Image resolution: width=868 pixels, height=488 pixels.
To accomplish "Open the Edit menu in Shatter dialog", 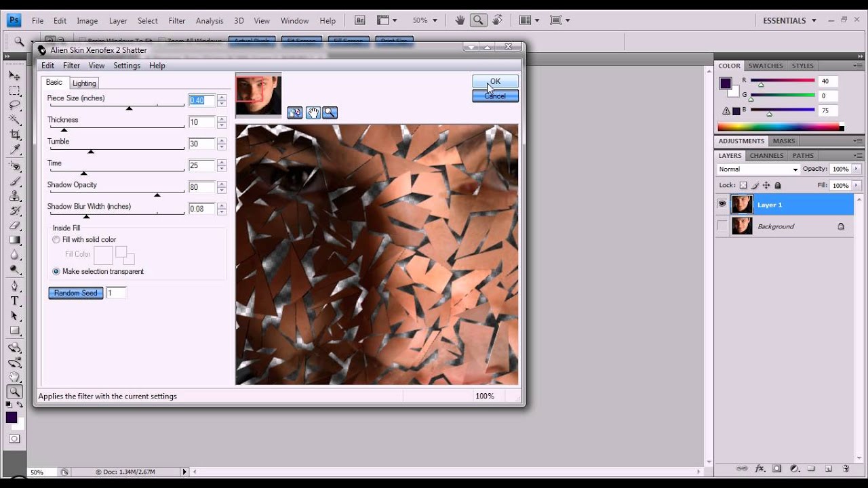I will [47, 66].
